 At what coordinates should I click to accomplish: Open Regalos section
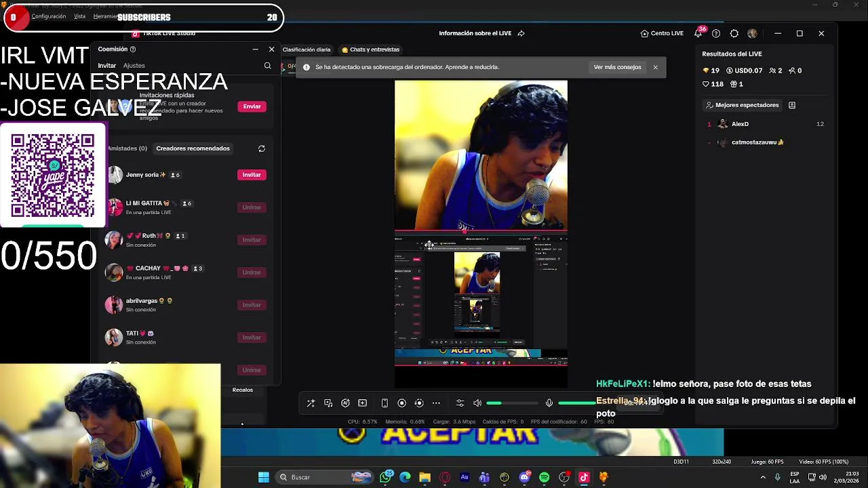242,390
